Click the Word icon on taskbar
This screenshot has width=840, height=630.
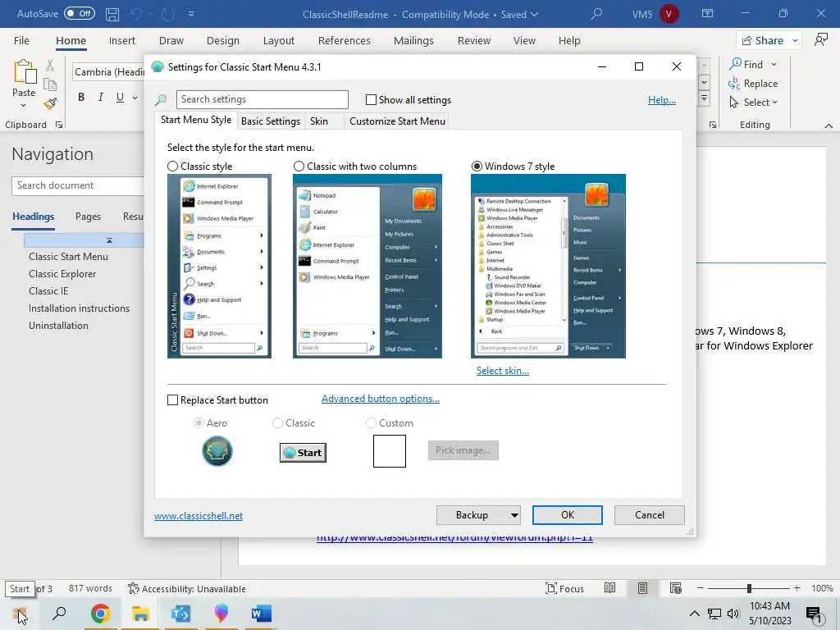(262, 614)
